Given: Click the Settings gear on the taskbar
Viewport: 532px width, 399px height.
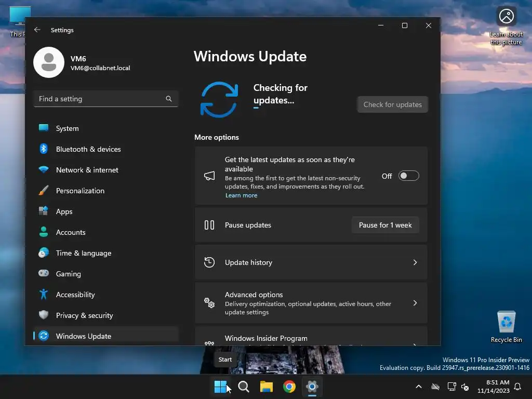Looking at the screenshot, I should pyautogui.click(x=312, y=387).
